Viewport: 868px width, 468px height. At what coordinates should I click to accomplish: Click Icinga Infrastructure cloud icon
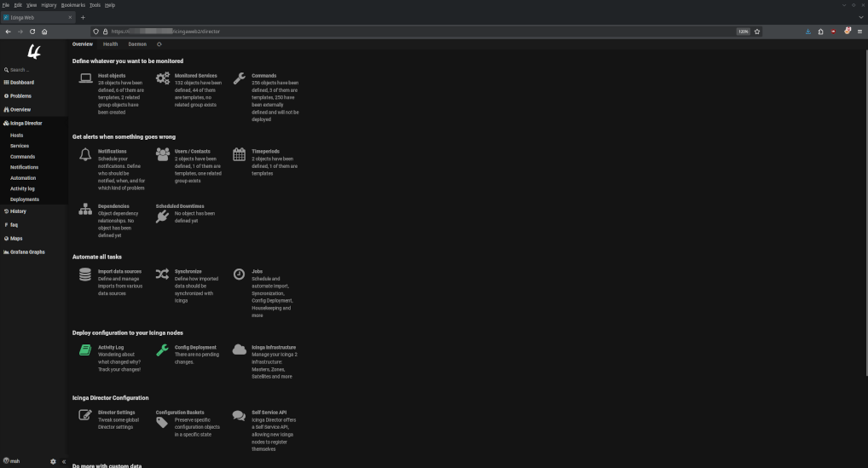(x=240, y=350)
